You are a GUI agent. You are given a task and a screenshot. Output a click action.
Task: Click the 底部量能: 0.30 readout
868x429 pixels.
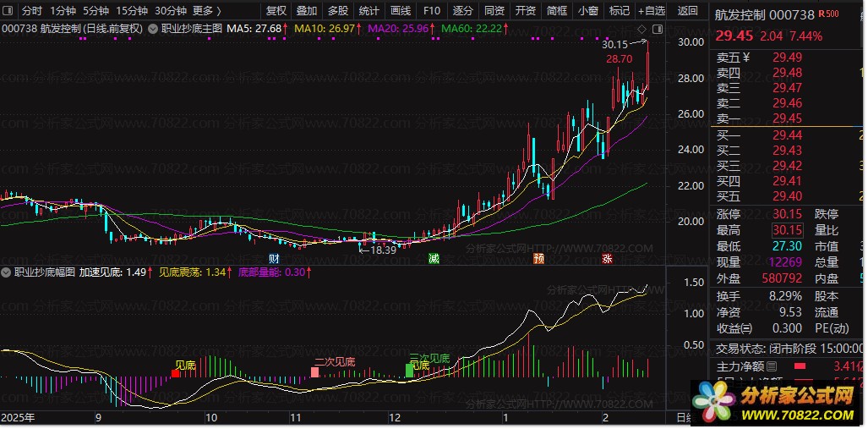[x=275, y=272]
